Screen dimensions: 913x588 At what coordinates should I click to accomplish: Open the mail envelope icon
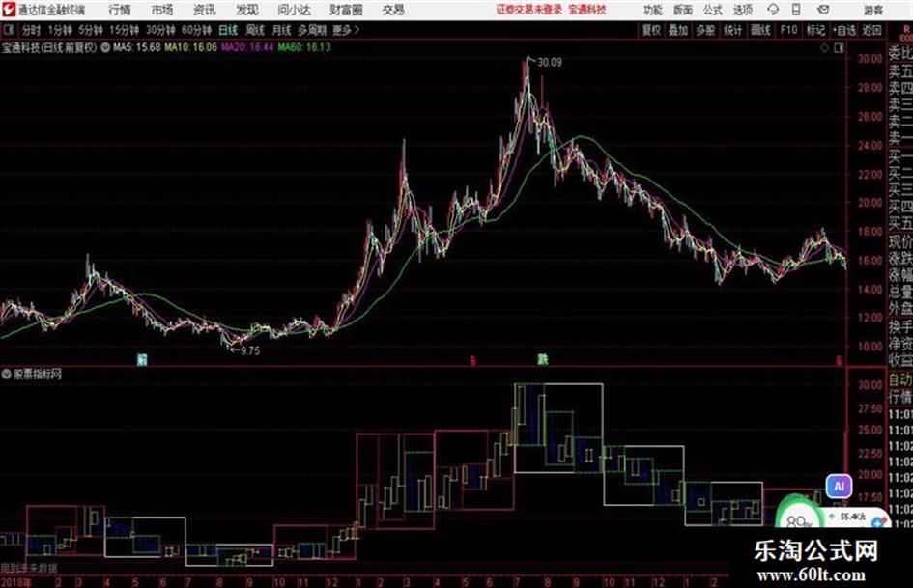click(x=823, y=10)
